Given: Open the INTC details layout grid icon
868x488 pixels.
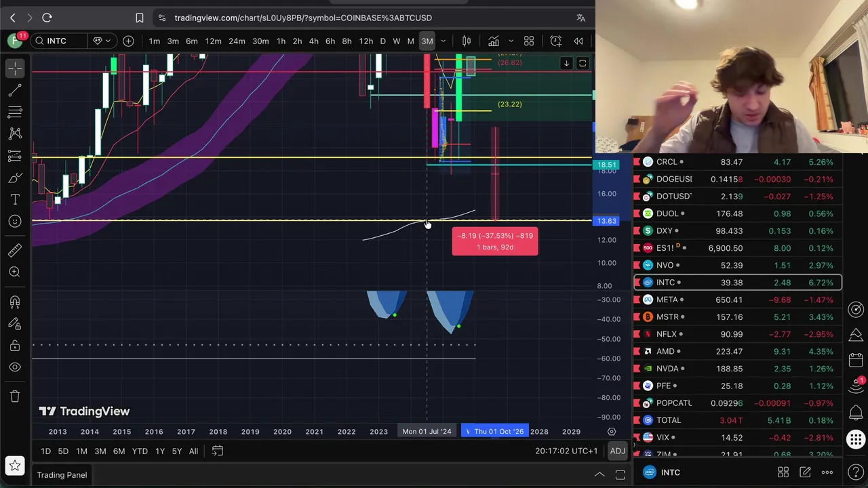Looking at the screenshot, I should 783,472.
